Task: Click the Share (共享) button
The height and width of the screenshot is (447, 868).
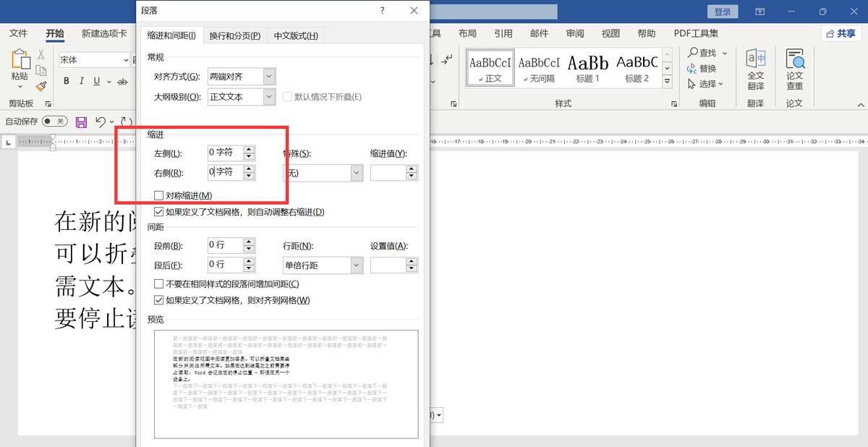Action: click(x=841, y=33)
